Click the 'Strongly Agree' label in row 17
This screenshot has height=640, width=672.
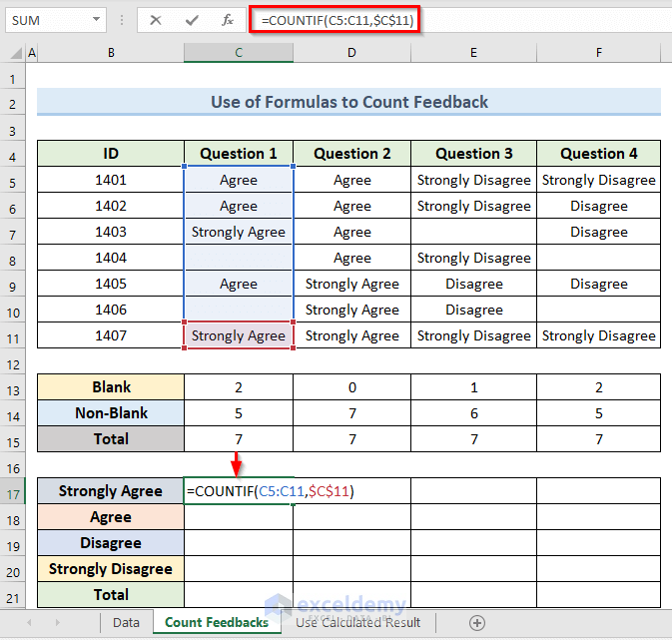click(111, 491)
